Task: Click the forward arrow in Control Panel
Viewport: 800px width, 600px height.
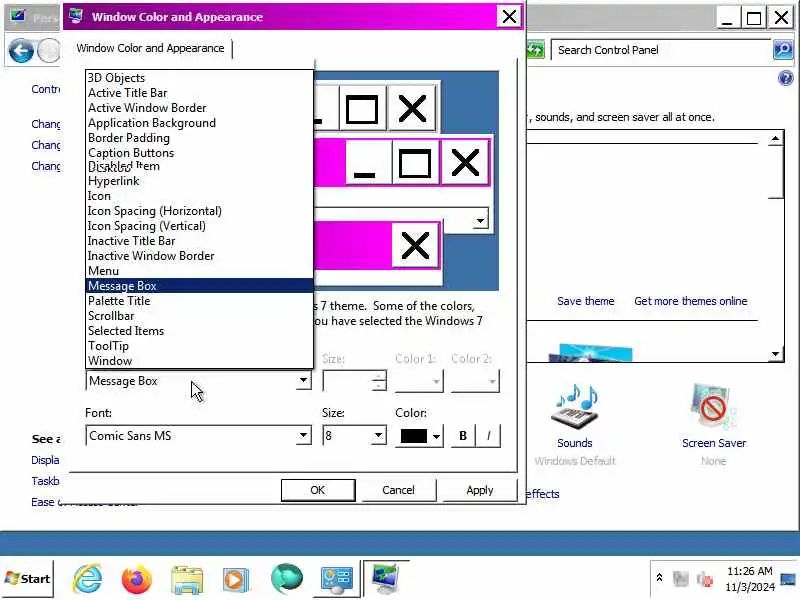Action: [49, 51]
